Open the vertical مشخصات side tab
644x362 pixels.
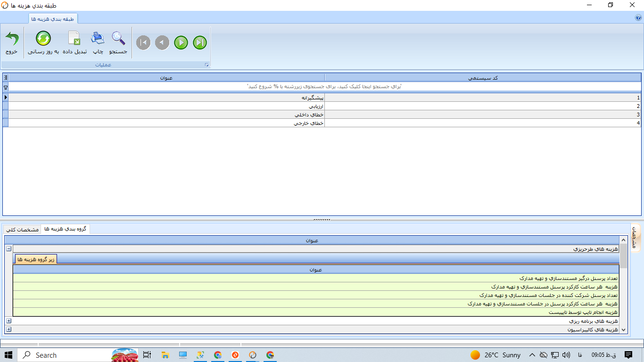coord(635,238)
